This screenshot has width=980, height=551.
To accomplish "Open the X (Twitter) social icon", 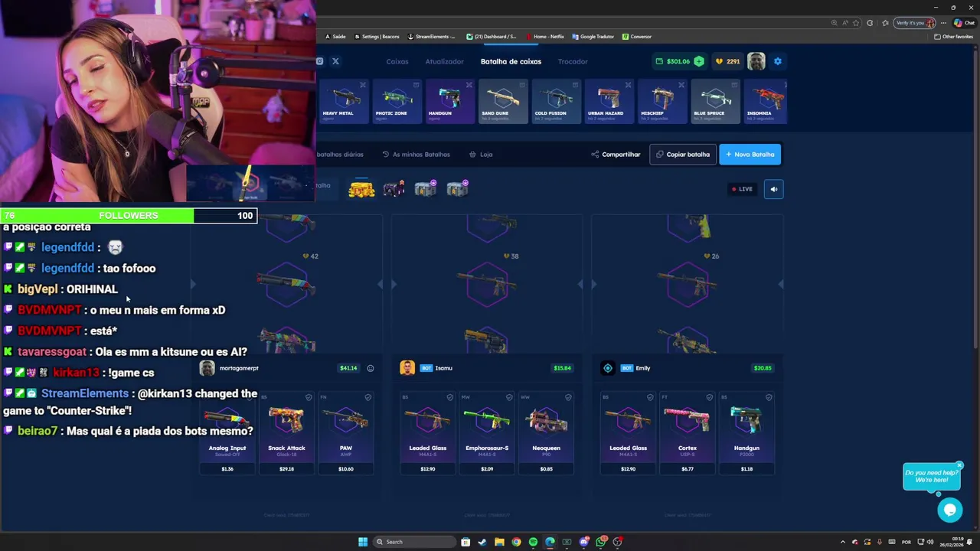I will pyautogui.click(x=335, y=61).
